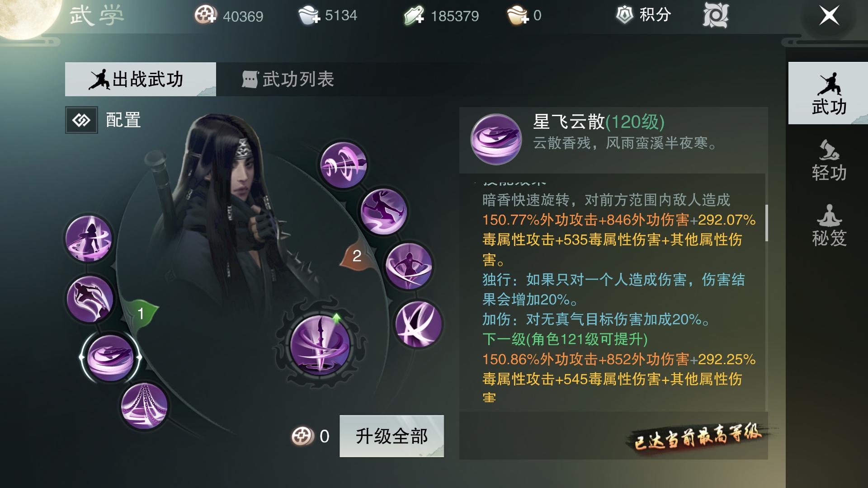Open the 轻功 side tab
Screen dimensions: 868x488
(x=829, y=161)
